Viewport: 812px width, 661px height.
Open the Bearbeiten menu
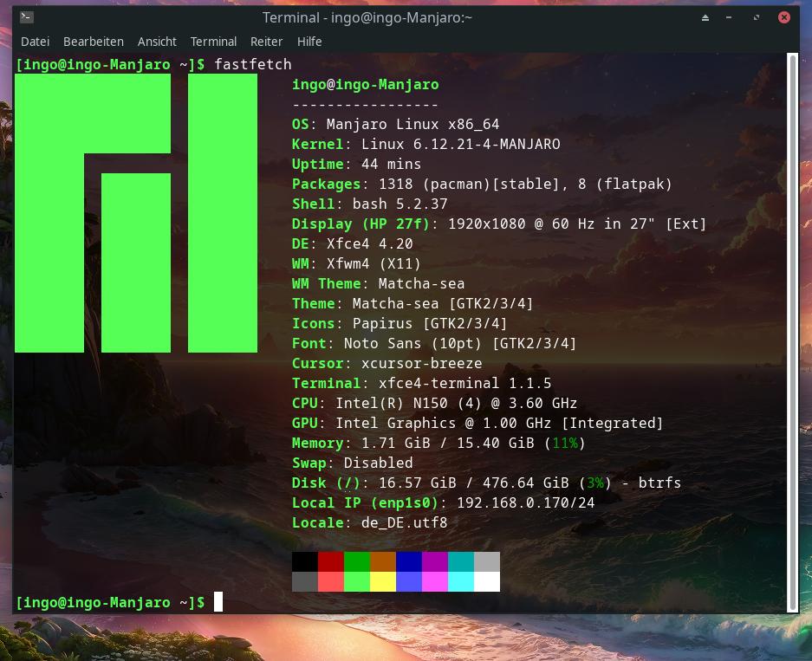pyautogui.click(x=94, y=42)
